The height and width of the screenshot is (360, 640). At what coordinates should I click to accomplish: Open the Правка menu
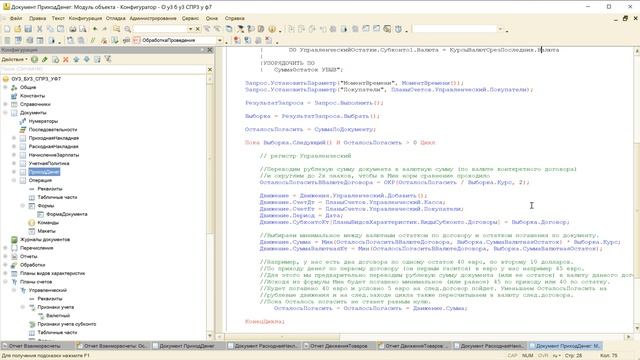(x=37, y=18)
